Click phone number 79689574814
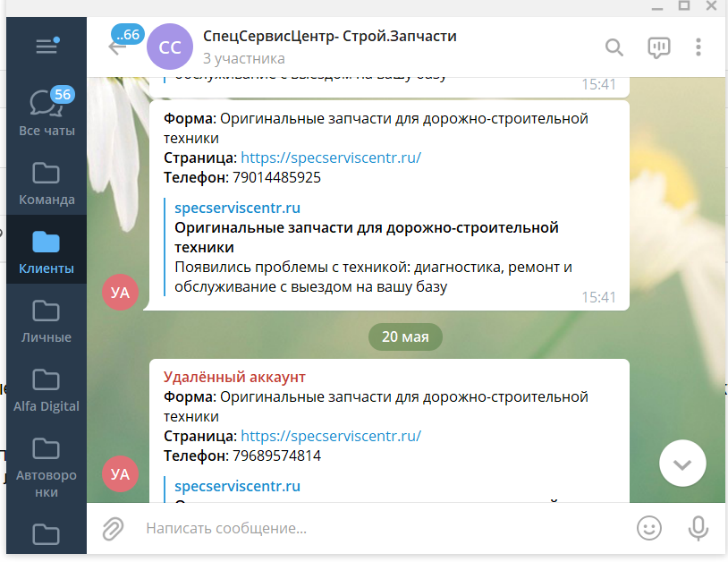 point(276,456)
